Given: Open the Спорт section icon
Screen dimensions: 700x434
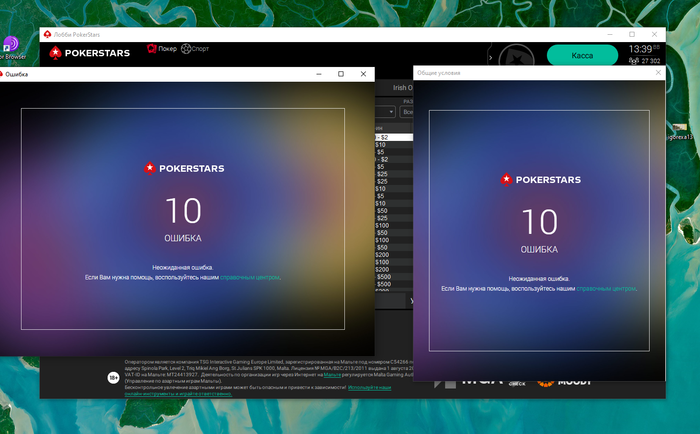Looking at the screenshot, I should click(x=186, y=48).
